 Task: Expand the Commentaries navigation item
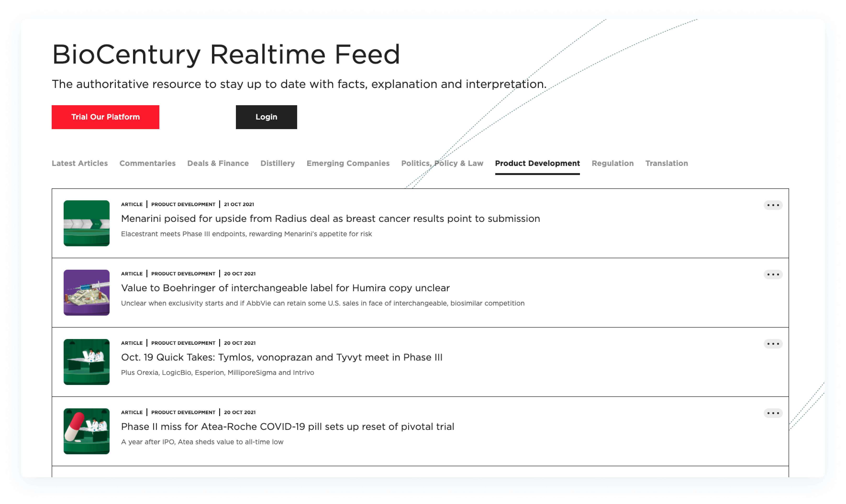click(147, 163)
